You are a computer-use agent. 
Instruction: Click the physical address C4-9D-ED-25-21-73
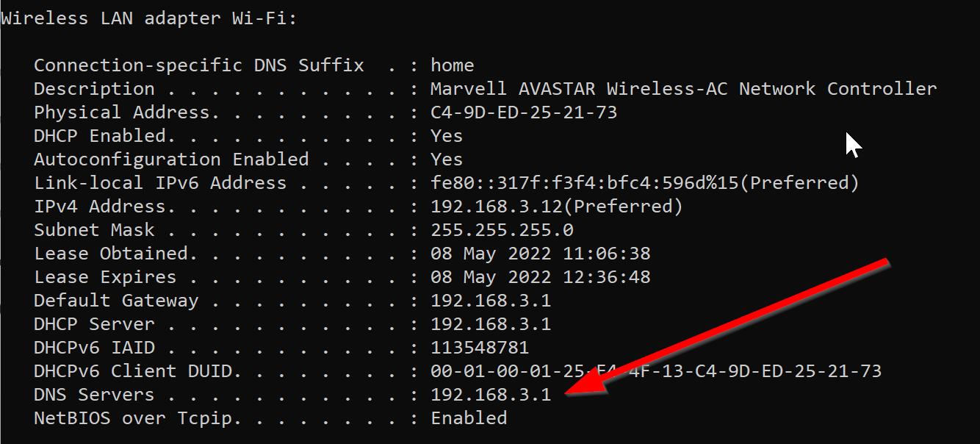[524, 112]
